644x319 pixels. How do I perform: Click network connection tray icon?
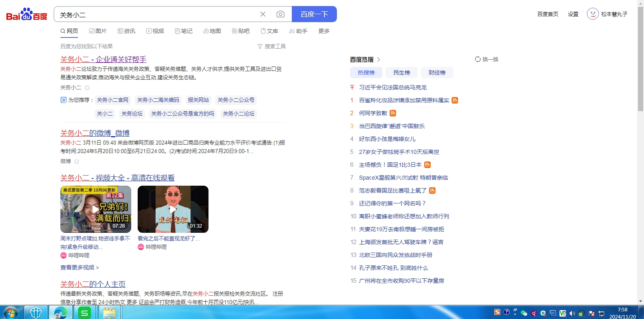pyautogui.click(x=601, y=313)
